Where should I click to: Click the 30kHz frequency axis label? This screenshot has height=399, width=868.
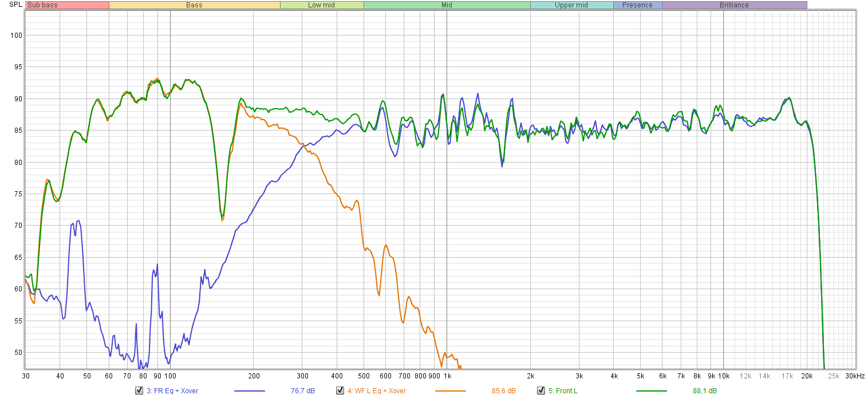[x=855, y=376]
